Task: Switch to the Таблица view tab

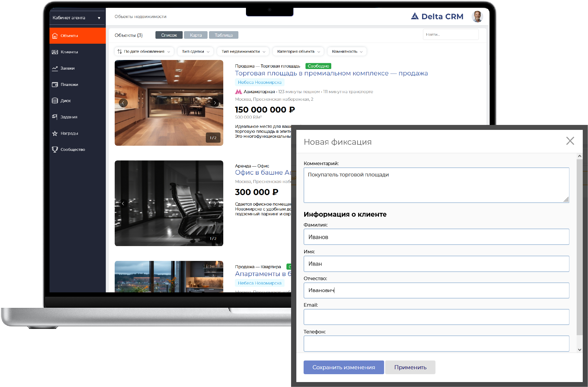Action: point(224,35)
